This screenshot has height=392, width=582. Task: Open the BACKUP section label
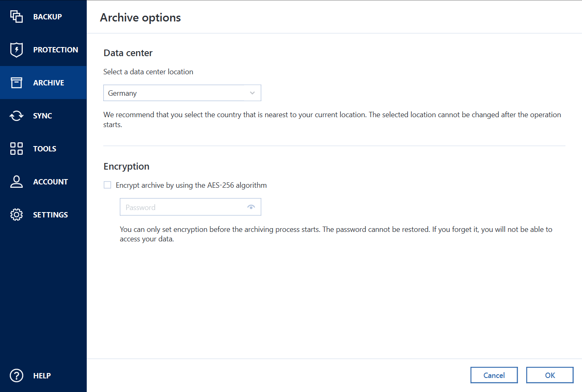(48, 17)
